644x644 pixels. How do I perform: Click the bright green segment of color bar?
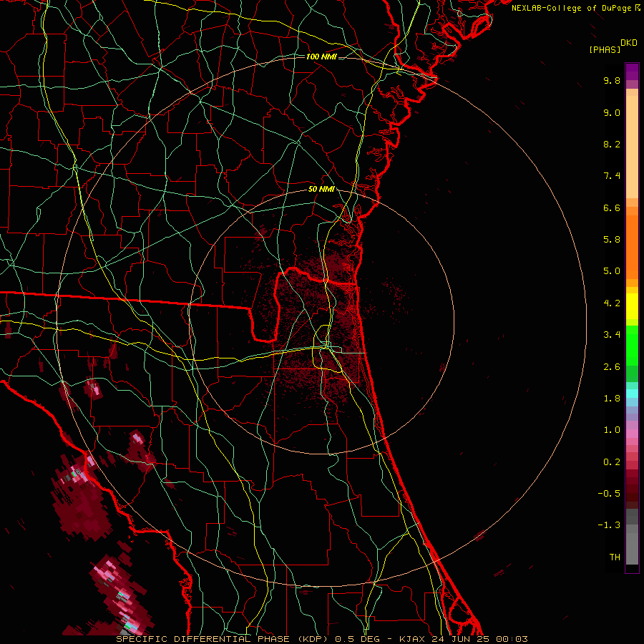pyautogui.click(x=632, y=345)
